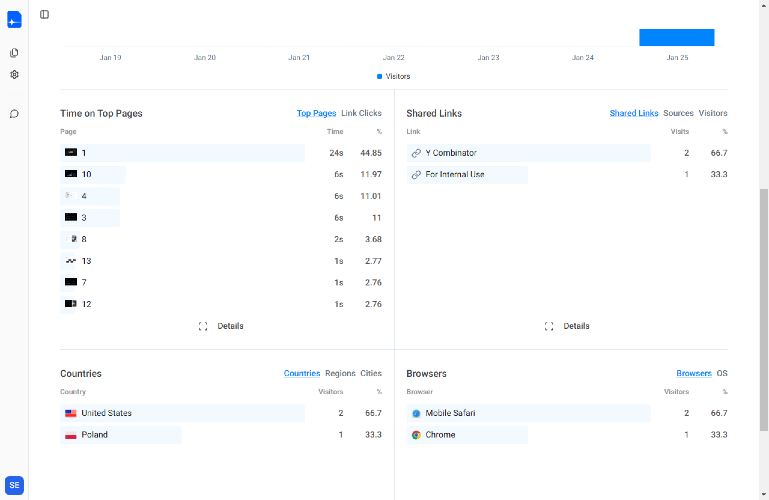769x500 pixels.
Task: Click the 44.85 percent value
Action: [371, 153]
